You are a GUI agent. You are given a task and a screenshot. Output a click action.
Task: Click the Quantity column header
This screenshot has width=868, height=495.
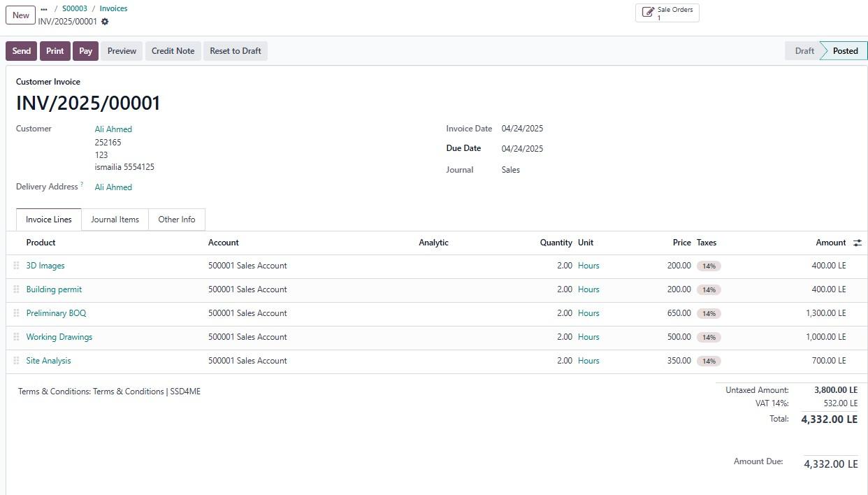556,243
